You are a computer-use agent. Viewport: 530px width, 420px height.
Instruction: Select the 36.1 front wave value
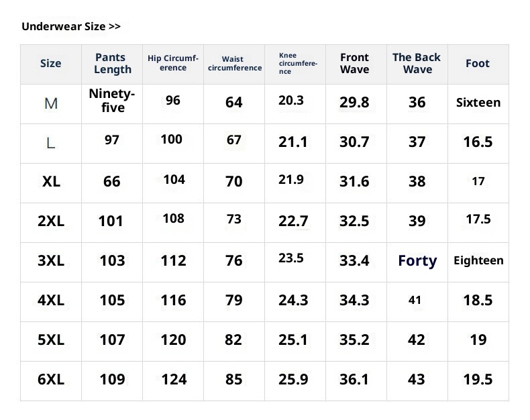pyautogui.click(x=354, y=379)
